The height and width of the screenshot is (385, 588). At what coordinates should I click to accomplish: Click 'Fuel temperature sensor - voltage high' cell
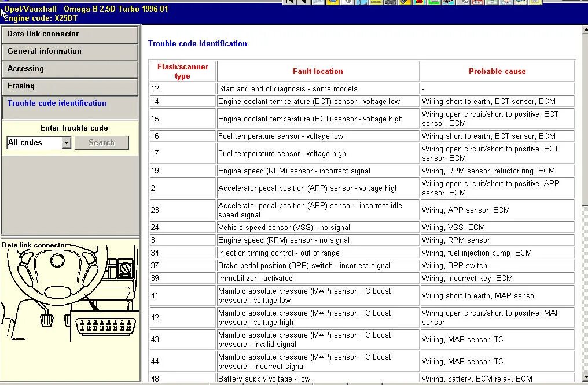click(x=318, y=153)
